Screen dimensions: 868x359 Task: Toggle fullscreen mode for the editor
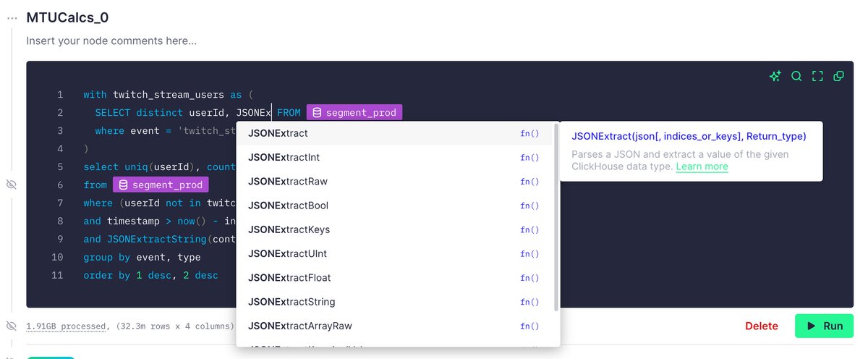(818, 76)
